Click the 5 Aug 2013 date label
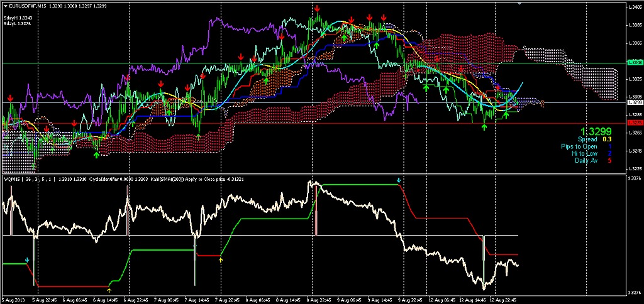 tap(14, 300)
